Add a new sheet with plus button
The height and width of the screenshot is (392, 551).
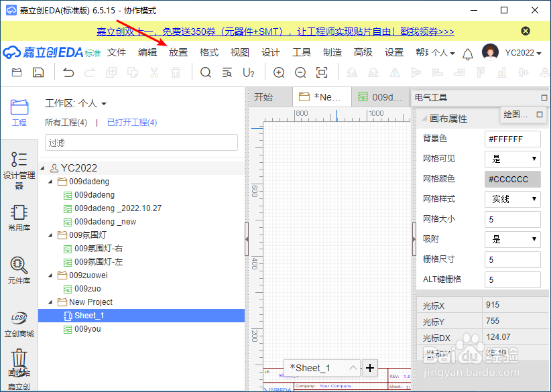(369, 368)
